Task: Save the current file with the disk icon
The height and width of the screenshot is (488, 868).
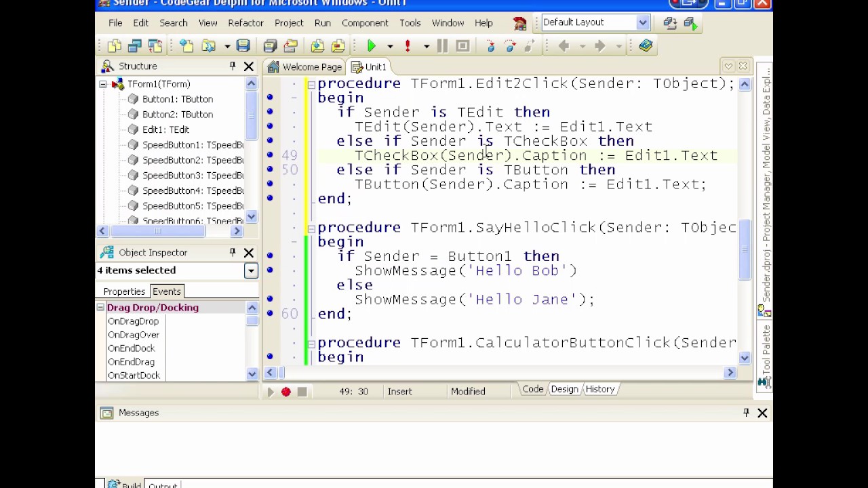Action: tap(243, 46)
